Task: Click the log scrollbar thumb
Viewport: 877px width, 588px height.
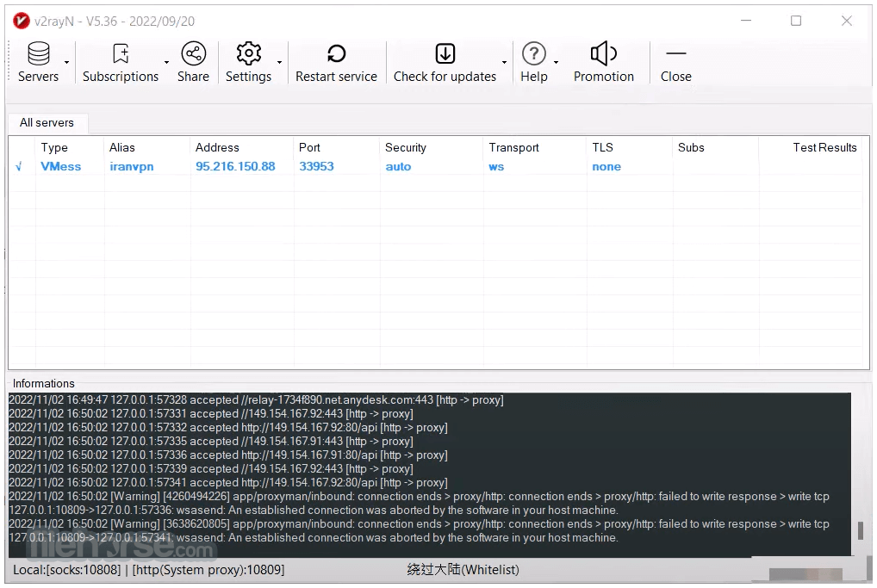Action: (x=861, y=530)
